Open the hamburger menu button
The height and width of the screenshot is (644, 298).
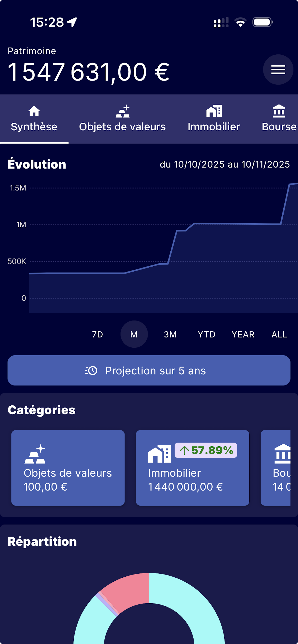point(278,69)
